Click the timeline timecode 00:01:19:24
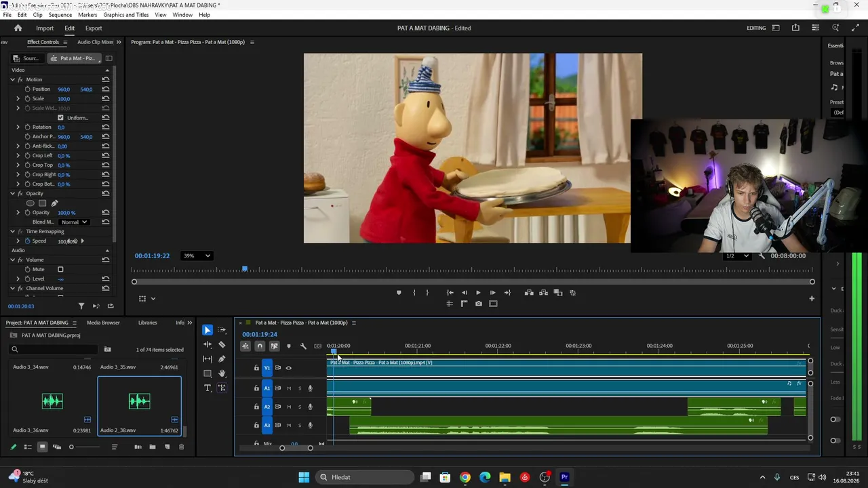This screenshot has width=868, height=488. pyautogui.click(x=260, y=334)
